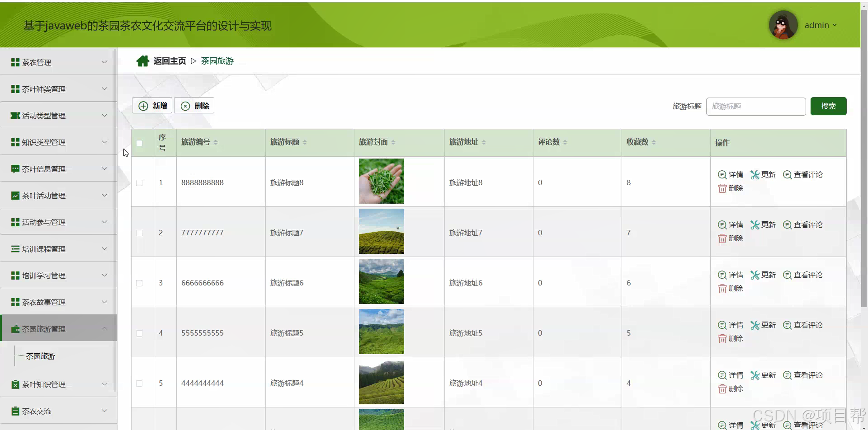Click the trash 删除 icon in row 6666666666

(722, 289)
